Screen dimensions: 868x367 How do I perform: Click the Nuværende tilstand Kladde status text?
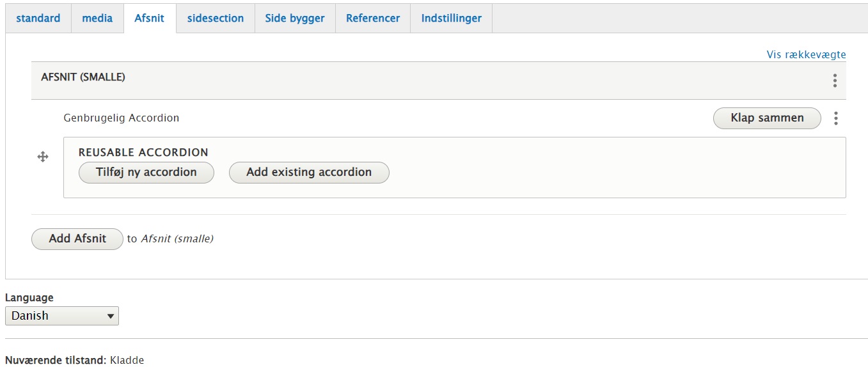(75, 361)
